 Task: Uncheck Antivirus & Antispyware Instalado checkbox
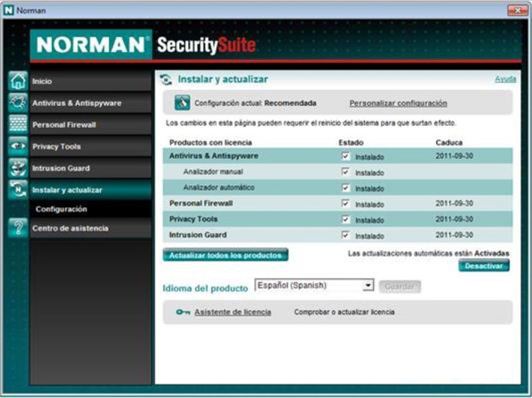345,156
